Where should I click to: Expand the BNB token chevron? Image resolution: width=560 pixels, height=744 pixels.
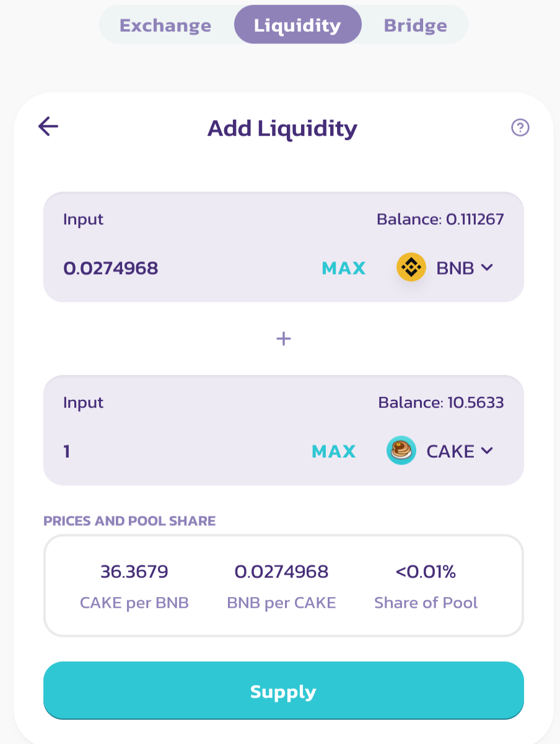click(487, 267)
